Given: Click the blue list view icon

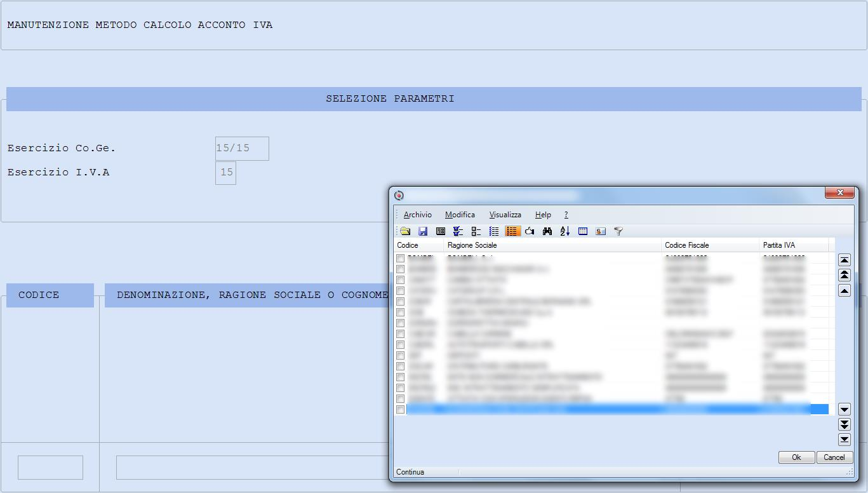Looking at the screenshot, I should (x=494, y=231).
